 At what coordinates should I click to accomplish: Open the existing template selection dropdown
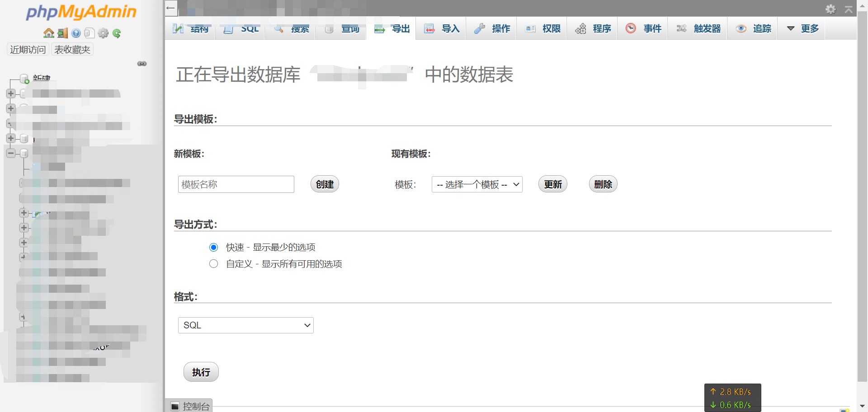477,184
